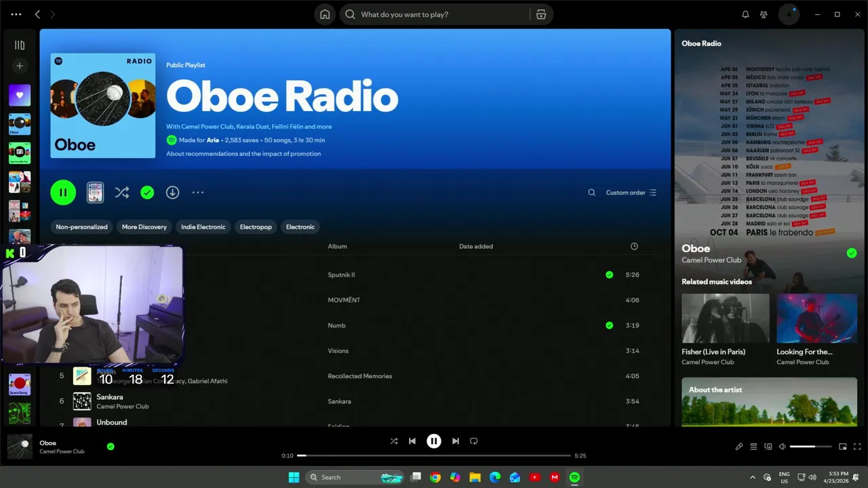Select the Indie Electronic filter chip

point(203,227)
